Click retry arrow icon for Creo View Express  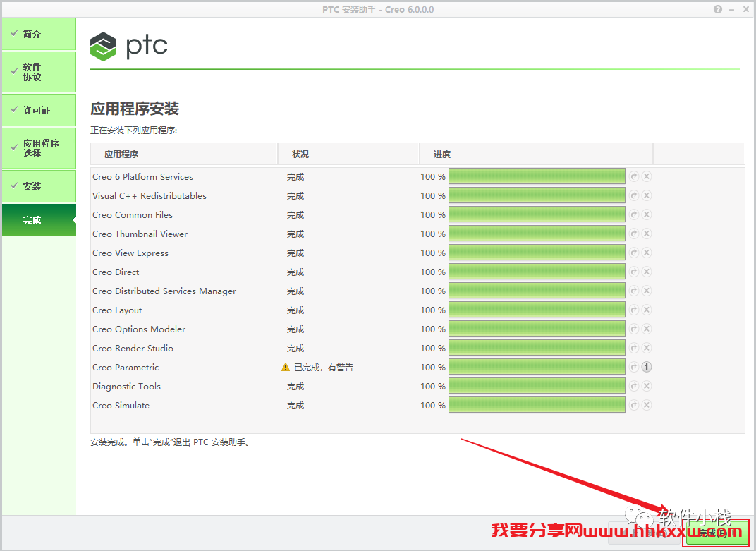634,253
